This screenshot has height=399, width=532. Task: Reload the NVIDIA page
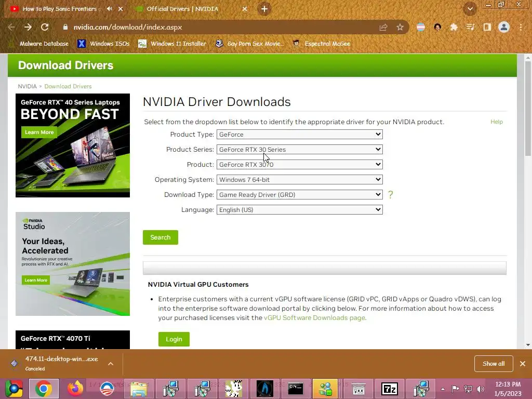(x=45, y=27)
